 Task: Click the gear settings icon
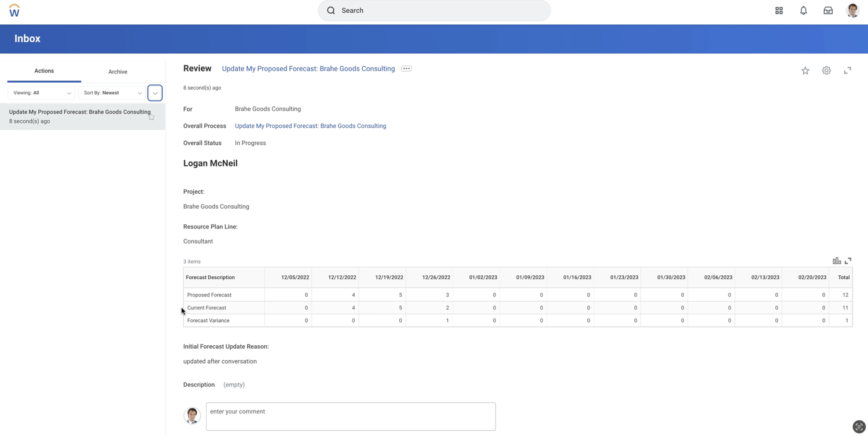[826, 70]
